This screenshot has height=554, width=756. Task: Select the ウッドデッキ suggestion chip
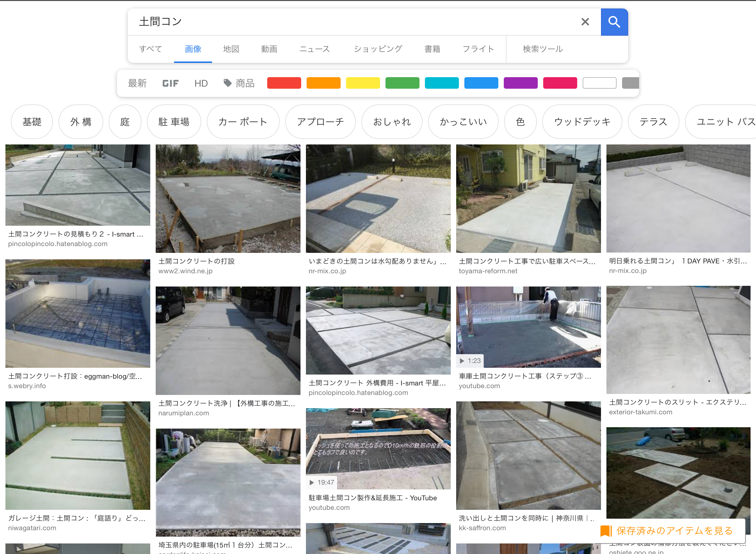tap(582, 122)
